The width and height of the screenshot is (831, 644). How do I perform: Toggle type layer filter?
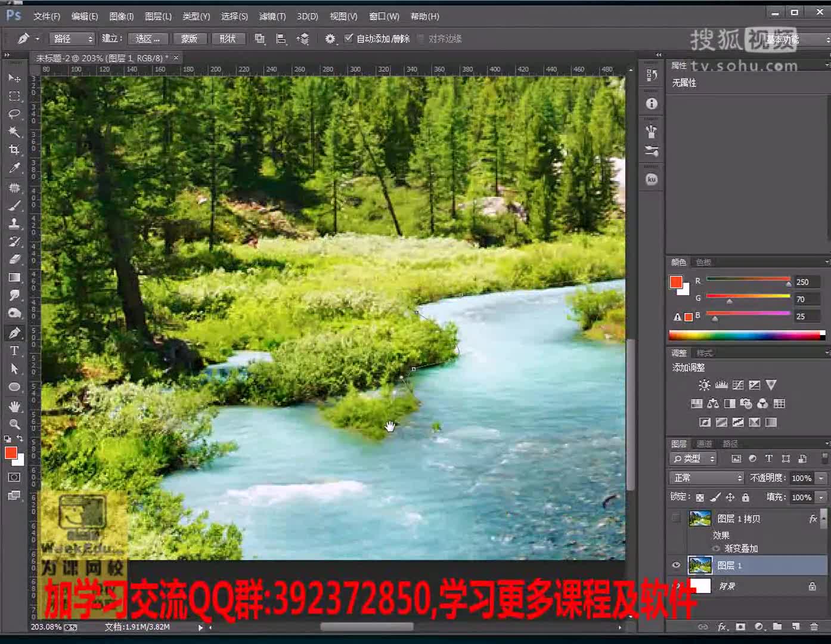769,459
